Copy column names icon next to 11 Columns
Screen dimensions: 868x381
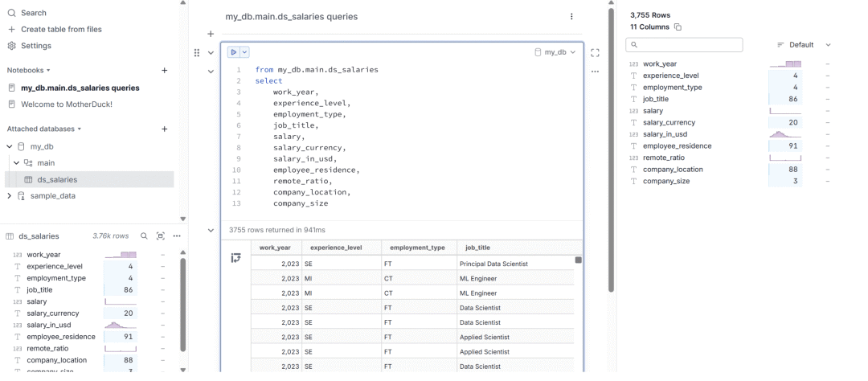[x=678, y=27]
